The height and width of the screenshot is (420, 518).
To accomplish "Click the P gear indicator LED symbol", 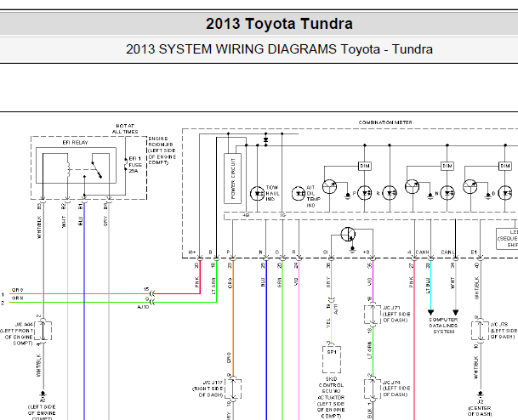I will pos(365,193).
